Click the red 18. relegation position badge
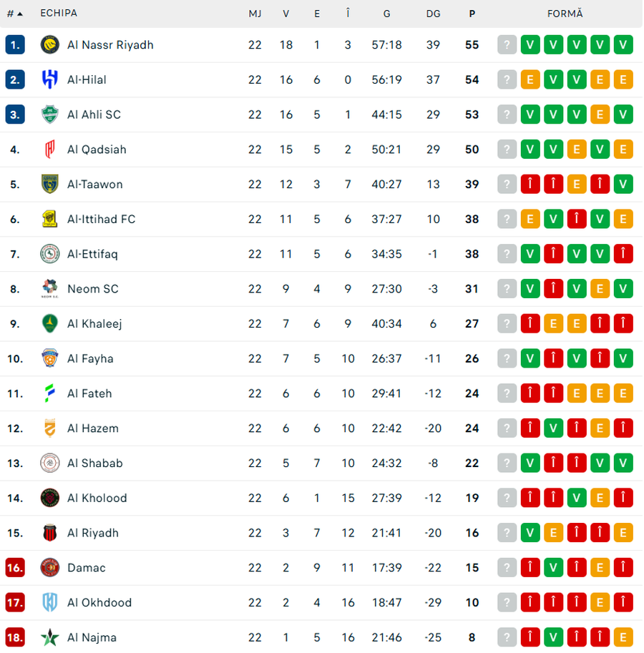 point(15,637)
